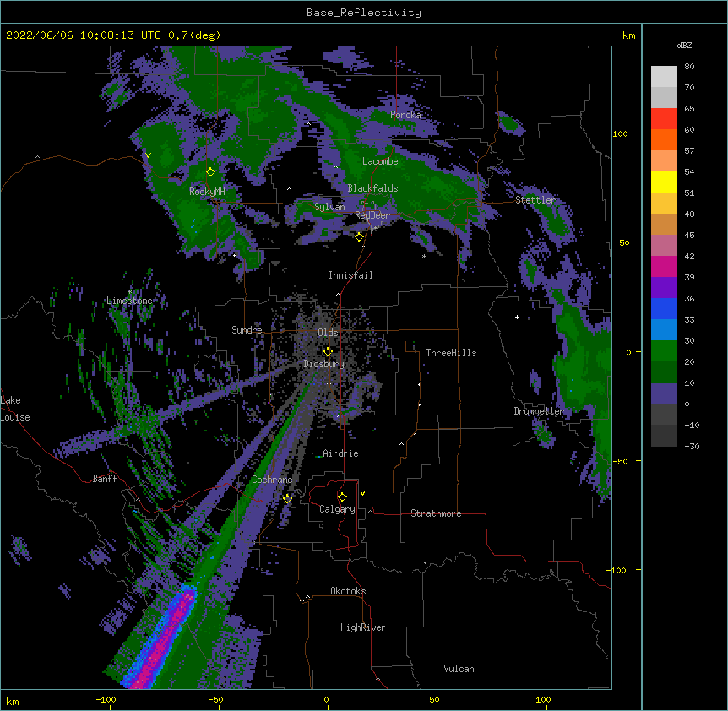Screen dimensions: 728x711
Task: Select the yellow diamond radar marker below Olds
Action: [328, 352]
